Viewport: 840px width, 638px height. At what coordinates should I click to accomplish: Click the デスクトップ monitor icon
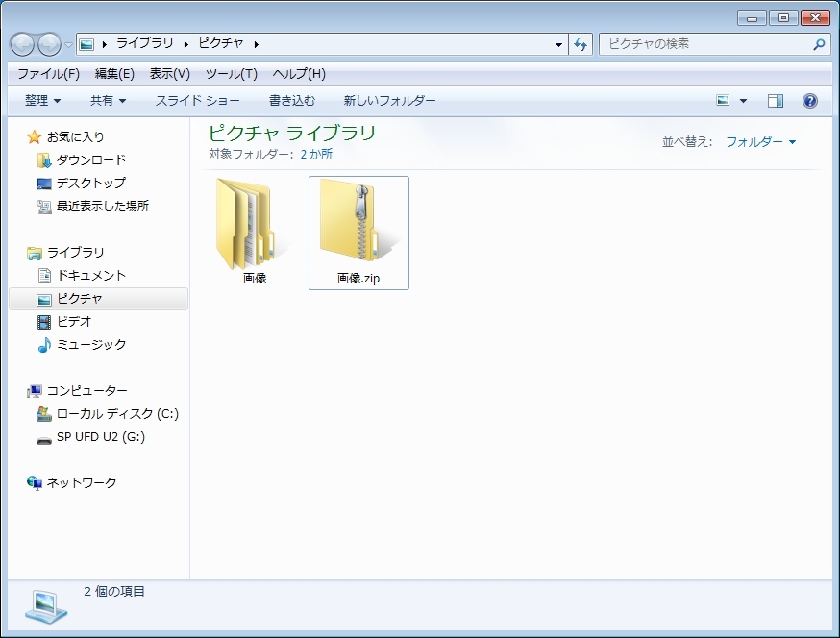coord(43,184)
